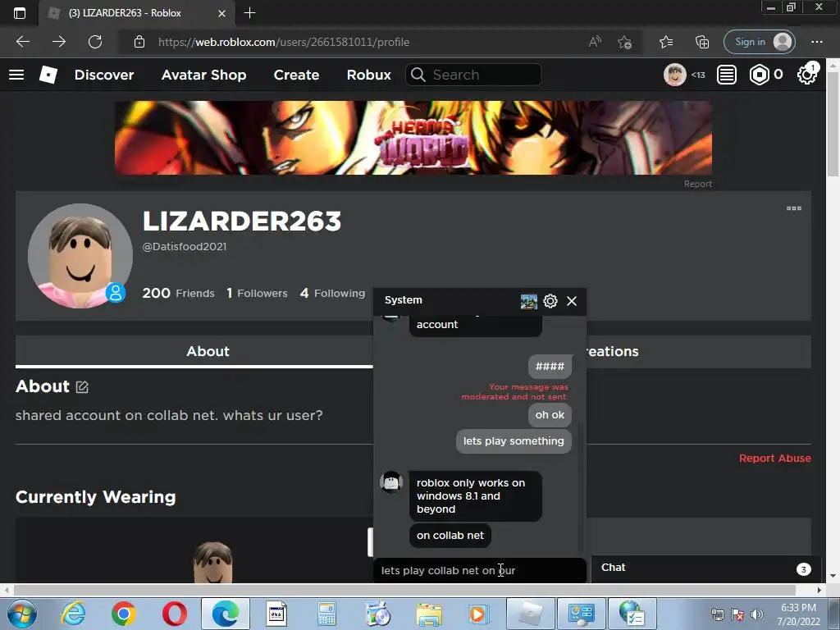Toggle Read aloud in address bar
Viewport: 840px width, 630px height.
click(595, 42)
